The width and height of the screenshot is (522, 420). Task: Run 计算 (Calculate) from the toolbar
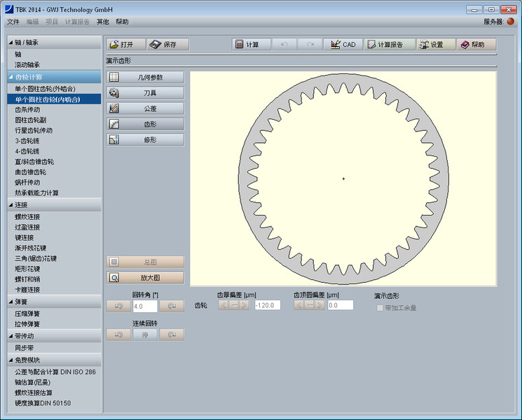click(x=251, y=44)
